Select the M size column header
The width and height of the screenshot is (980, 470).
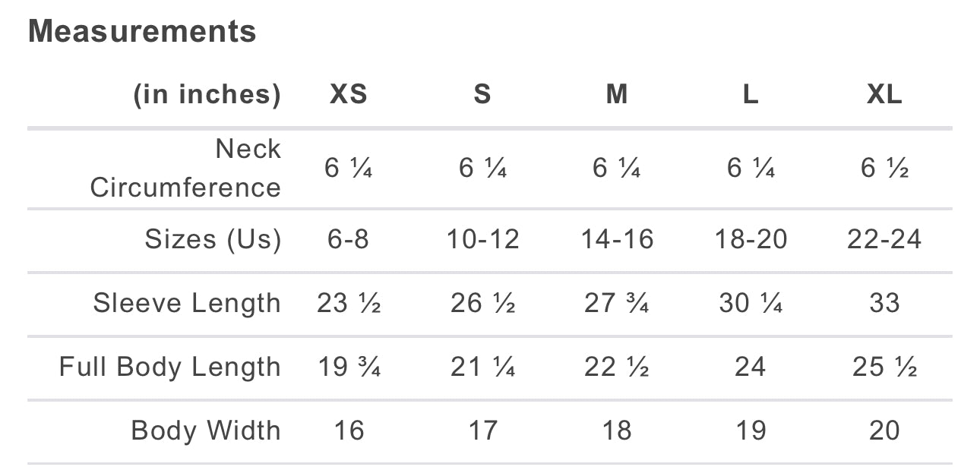tap(617, 94)
